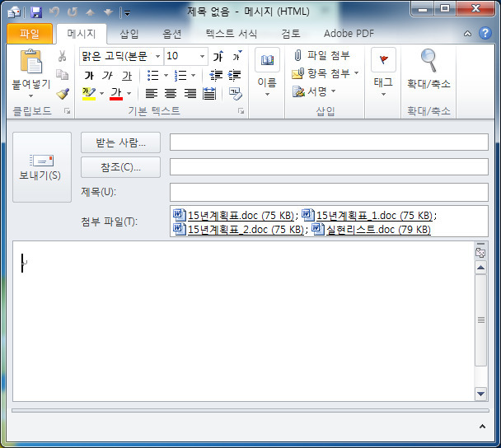Open the 클립보드 group dialog launcher
501x448 pixels.
click(67, 111)
